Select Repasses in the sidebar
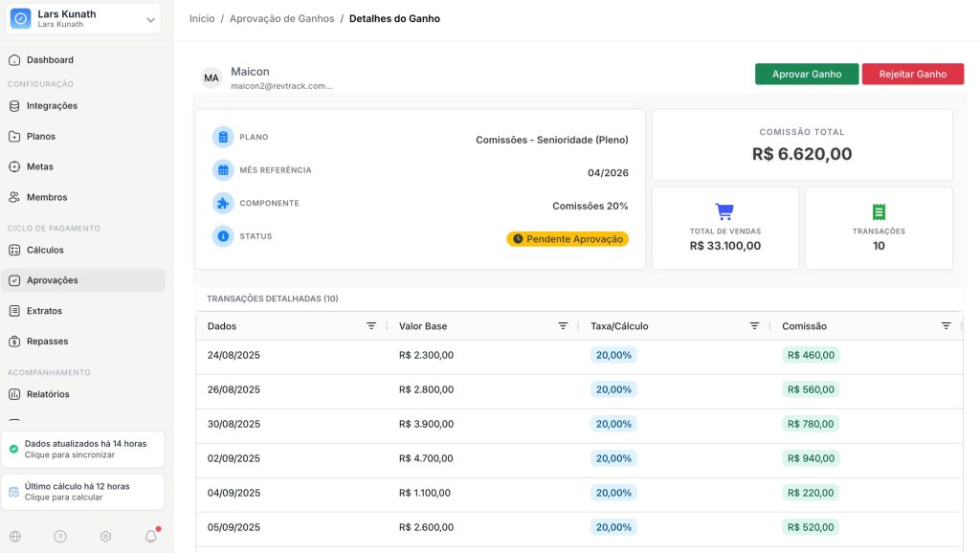This screenshot has width=980, height=553. [47, 342]
